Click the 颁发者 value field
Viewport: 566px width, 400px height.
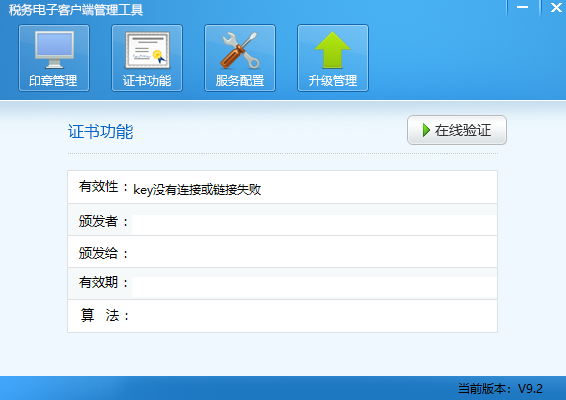click(x=314, y=225)
